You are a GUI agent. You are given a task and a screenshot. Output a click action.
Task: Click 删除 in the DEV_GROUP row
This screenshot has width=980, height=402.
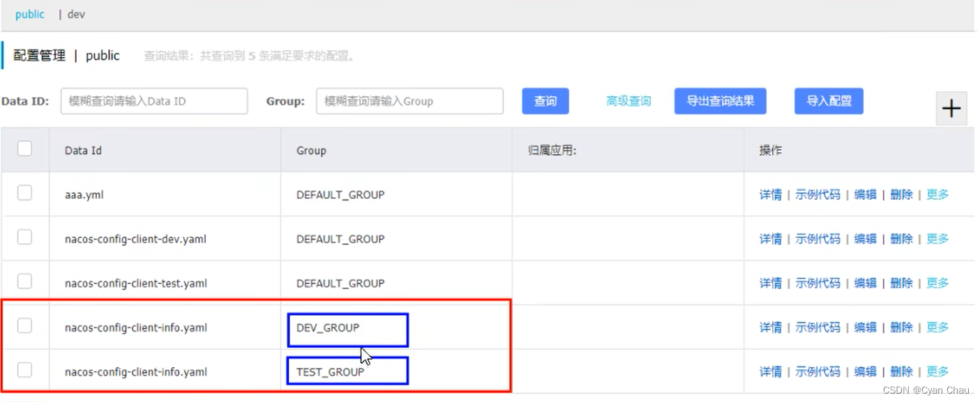pos(902,327)
